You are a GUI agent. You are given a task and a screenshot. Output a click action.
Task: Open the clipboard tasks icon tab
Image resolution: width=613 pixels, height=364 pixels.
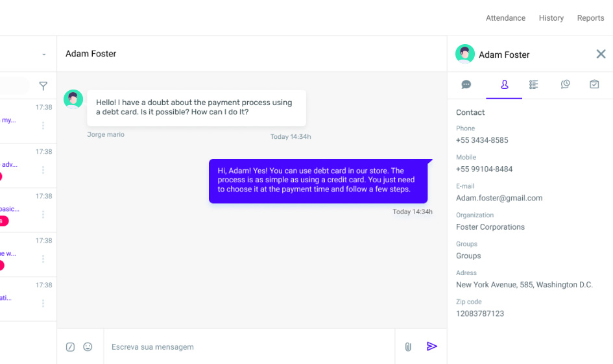tap(594, 84)
